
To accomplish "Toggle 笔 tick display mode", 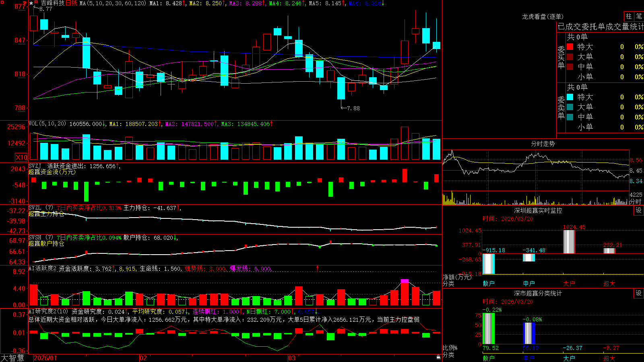I will pyautogui.click(x=639, y=16).
